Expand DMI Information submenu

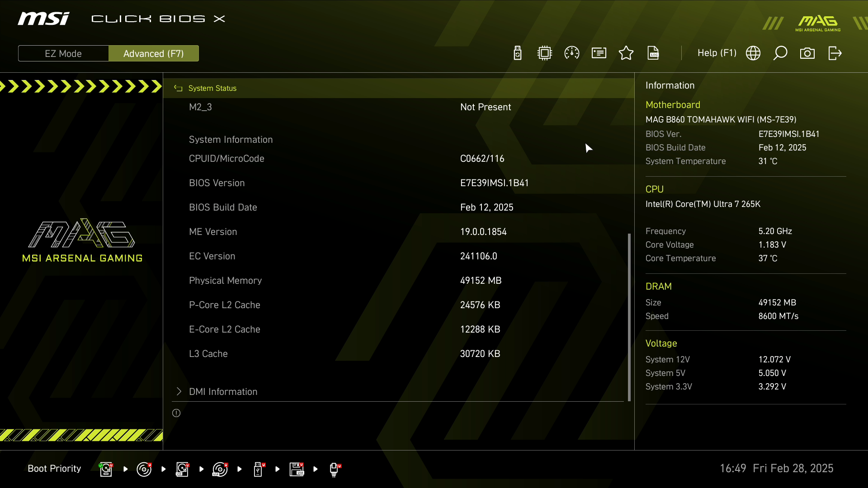tap(223, 392)
